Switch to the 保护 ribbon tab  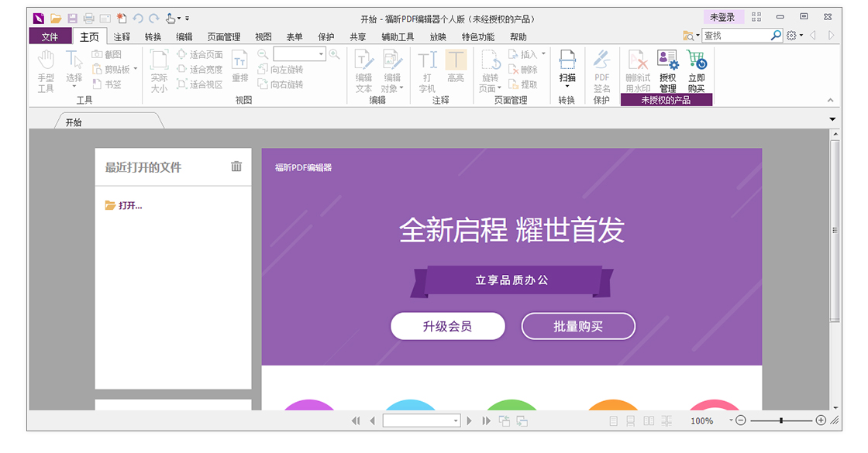pos(325,37)
